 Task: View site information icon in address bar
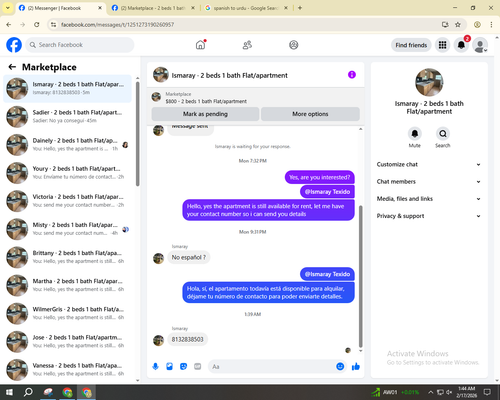[x=53, y=24]
